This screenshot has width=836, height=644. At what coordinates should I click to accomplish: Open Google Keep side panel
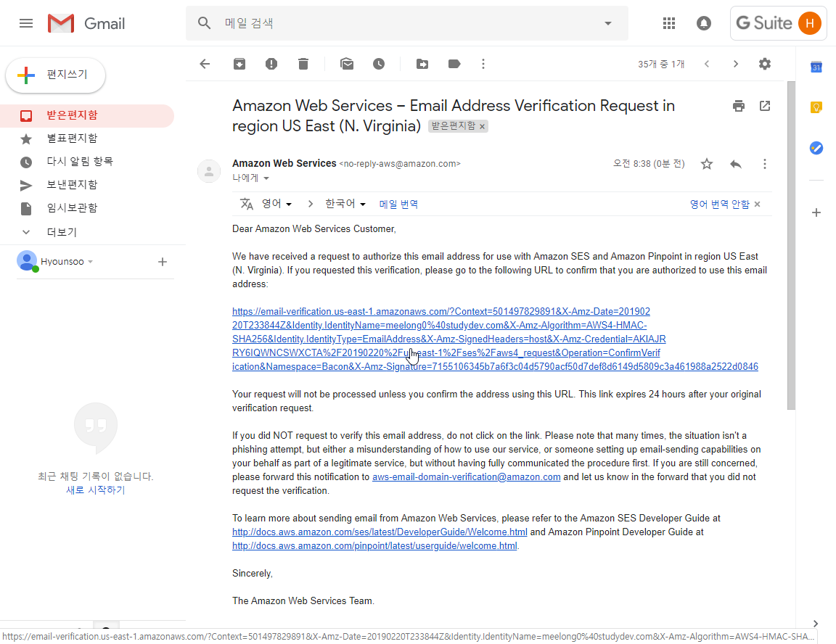coord(816,107)
